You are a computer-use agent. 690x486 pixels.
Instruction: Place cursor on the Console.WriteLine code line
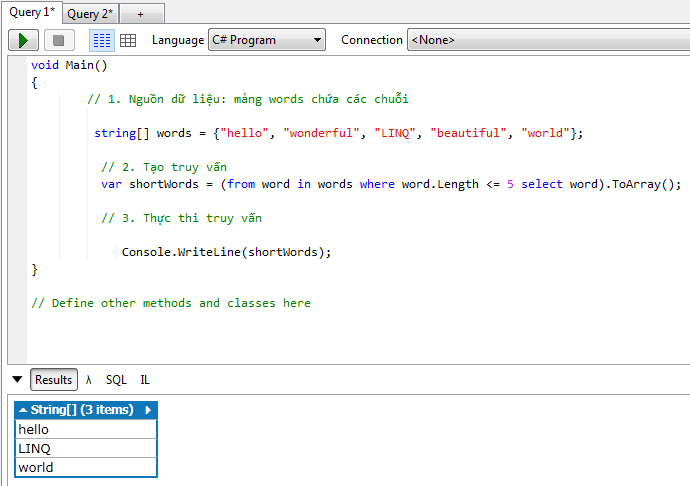coord(226,252)
